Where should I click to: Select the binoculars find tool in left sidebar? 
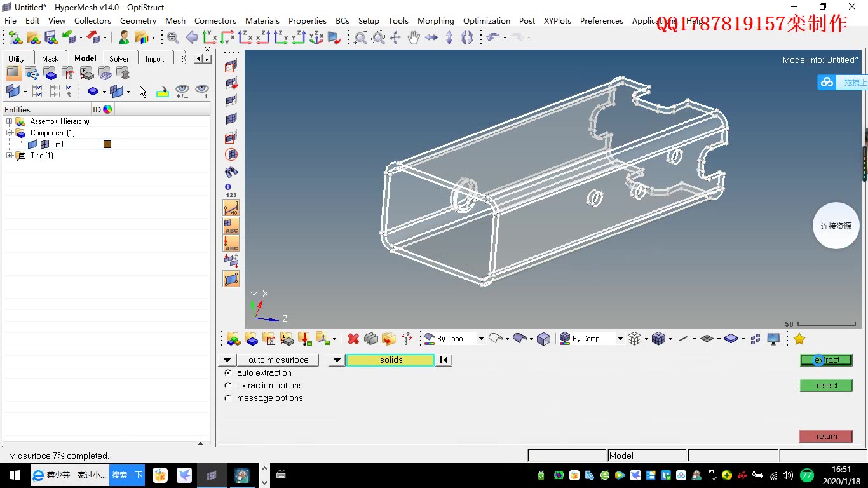[x=230, y=172]
